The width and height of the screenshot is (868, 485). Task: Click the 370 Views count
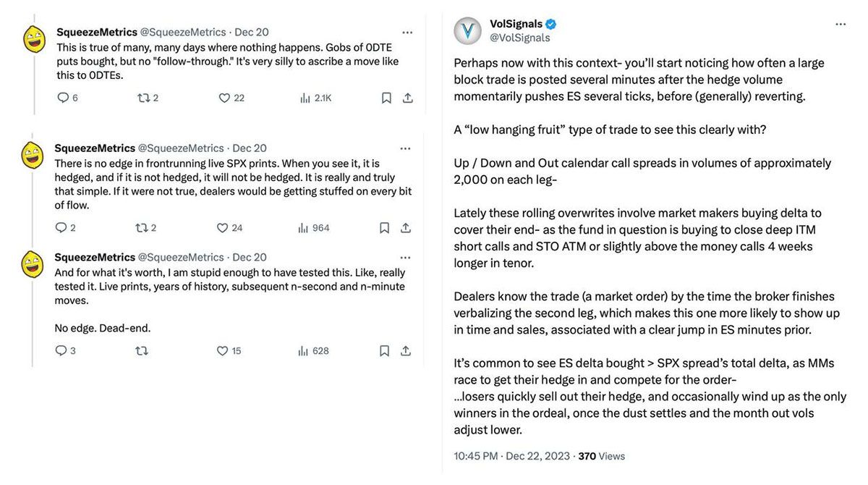[x=602, y=456]
